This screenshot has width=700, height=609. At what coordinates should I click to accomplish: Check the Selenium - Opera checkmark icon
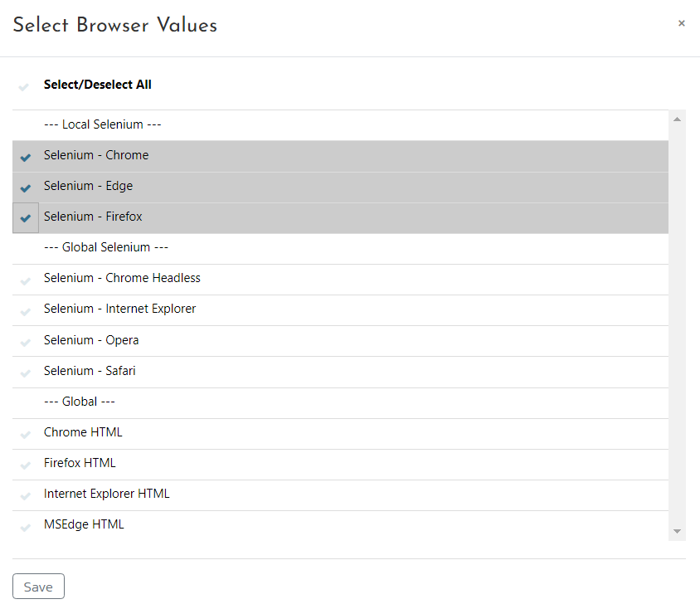coord(26,342)
